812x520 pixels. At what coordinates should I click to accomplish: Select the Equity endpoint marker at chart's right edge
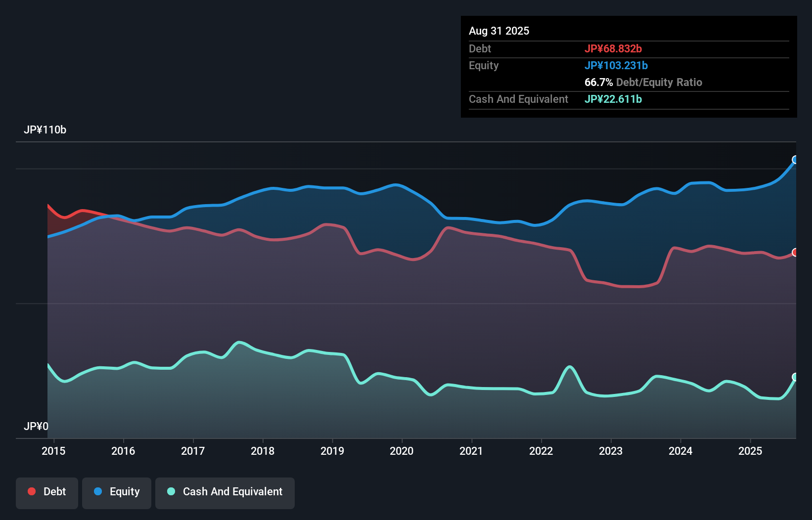[x=795, y=160]
